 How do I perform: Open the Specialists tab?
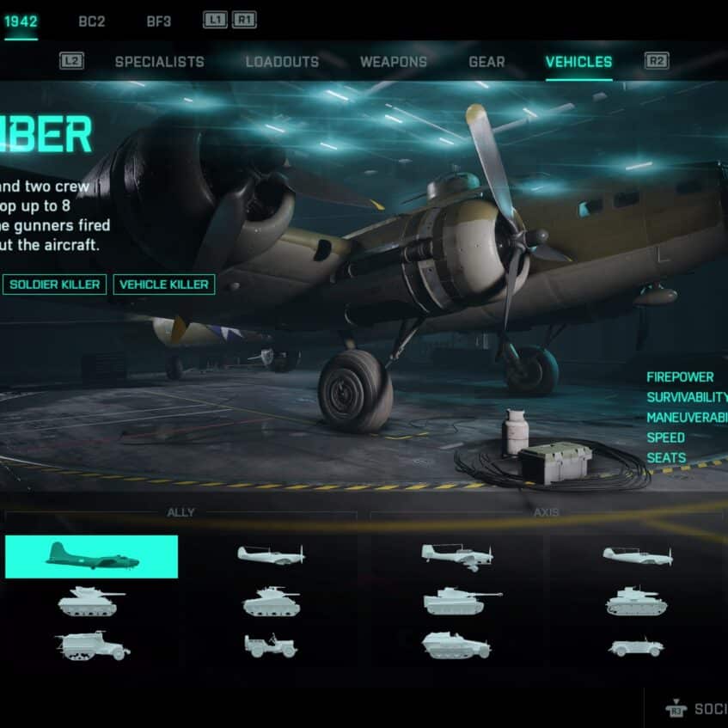[x=160, y=62]
